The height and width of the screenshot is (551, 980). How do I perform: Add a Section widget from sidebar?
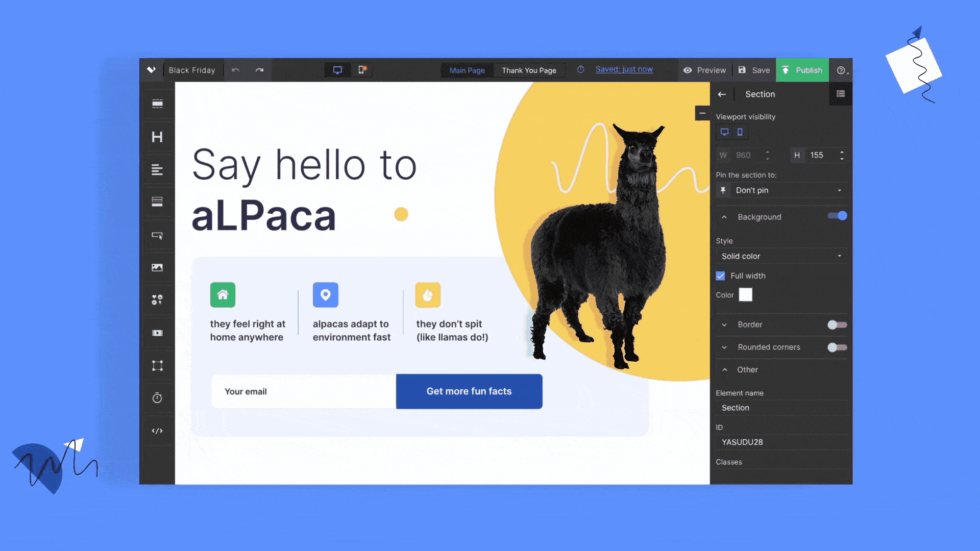[157, 104]
